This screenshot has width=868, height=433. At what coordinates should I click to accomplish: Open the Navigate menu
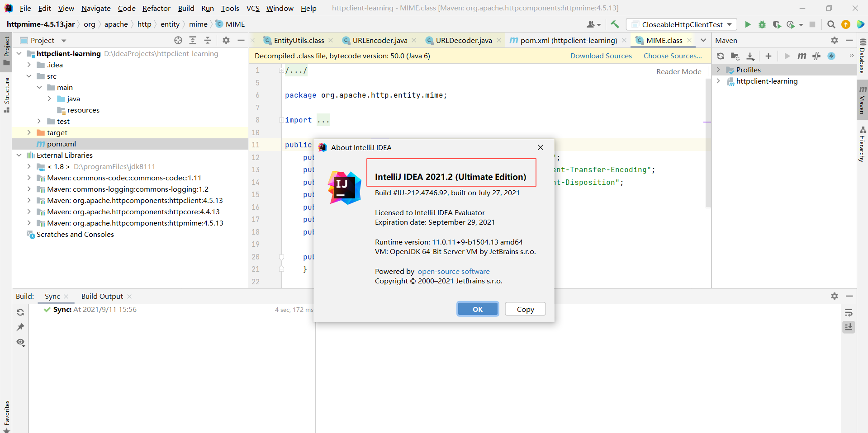tap(96, 8)
